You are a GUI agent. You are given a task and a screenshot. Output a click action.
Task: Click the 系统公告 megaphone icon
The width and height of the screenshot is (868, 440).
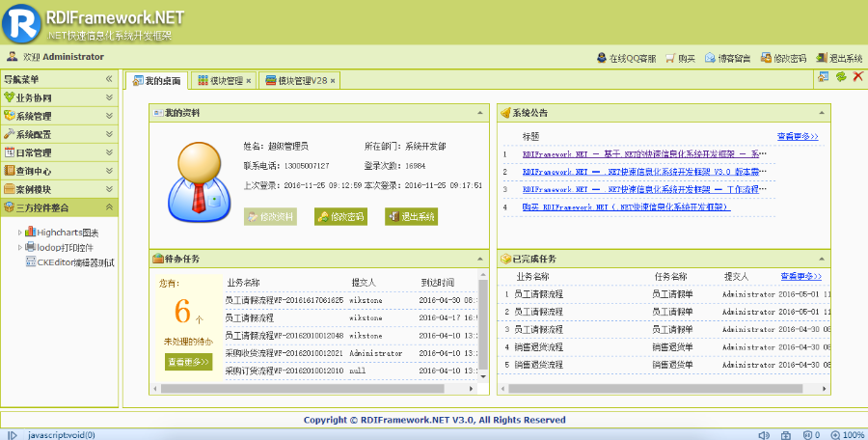click(x=505, y=113)
